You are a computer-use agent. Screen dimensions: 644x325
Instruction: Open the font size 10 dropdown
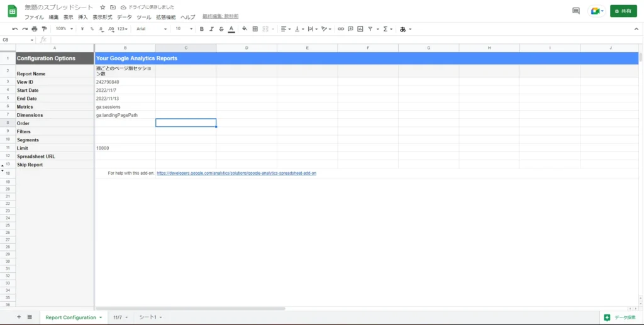pyautogui.click(x=184, y=29)
